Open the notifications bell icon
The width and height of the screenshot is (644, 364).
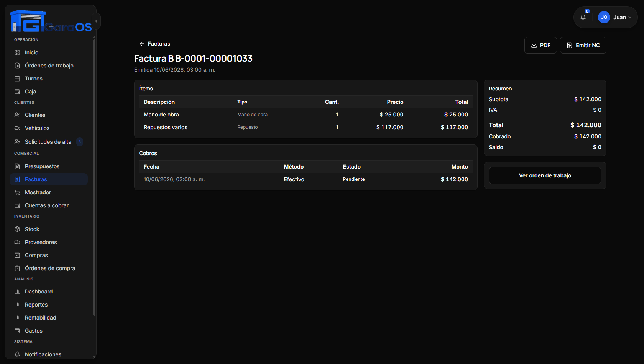pyautogui.click(x=583, y=17)
